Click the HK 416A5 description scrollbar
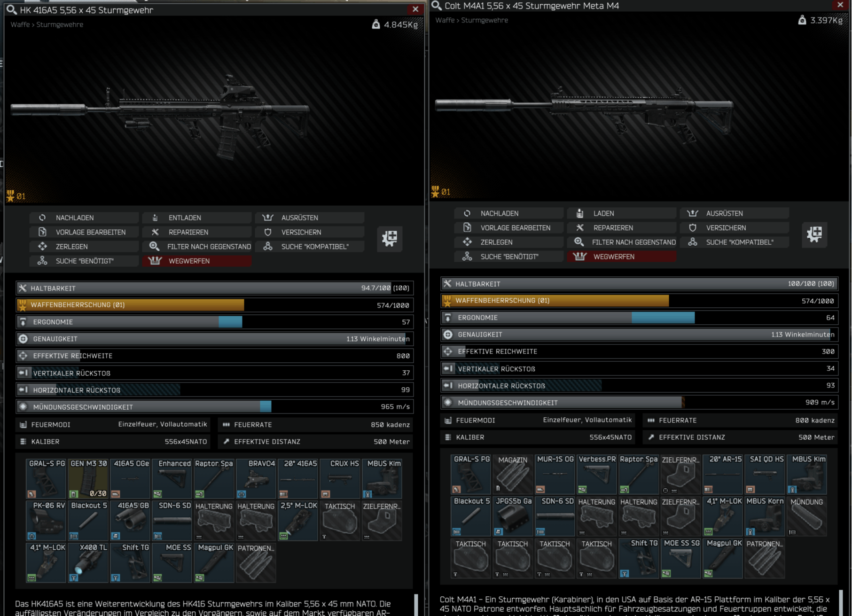Screen dimensions: 852x616 pos(415,605)
